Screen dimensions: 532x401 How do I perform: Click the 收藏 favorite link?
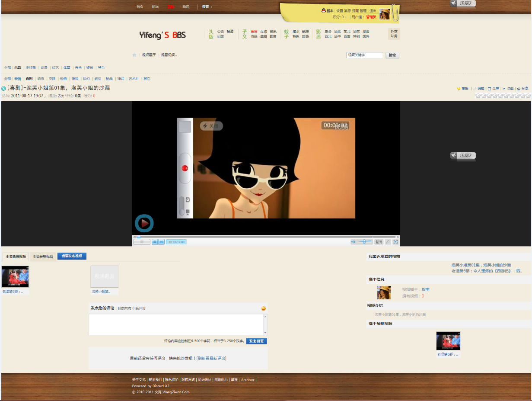click(508, 88)
